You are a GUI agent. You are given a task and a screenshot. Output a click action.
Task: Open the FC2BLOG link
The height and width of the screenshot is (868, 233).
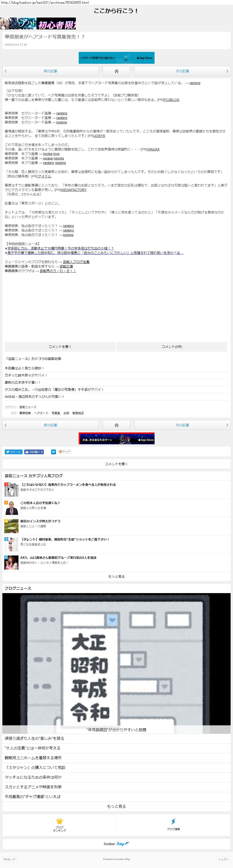pos(171,100)
